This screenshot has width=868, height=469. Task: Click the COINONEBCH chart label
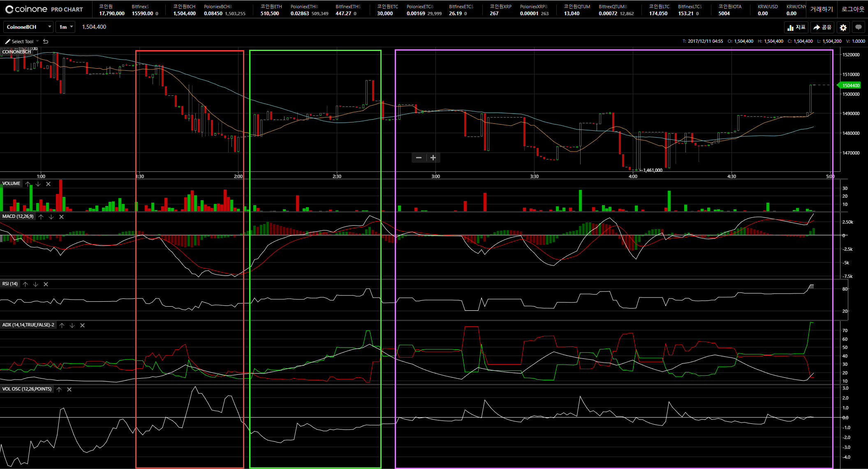(x=16, y=52)
